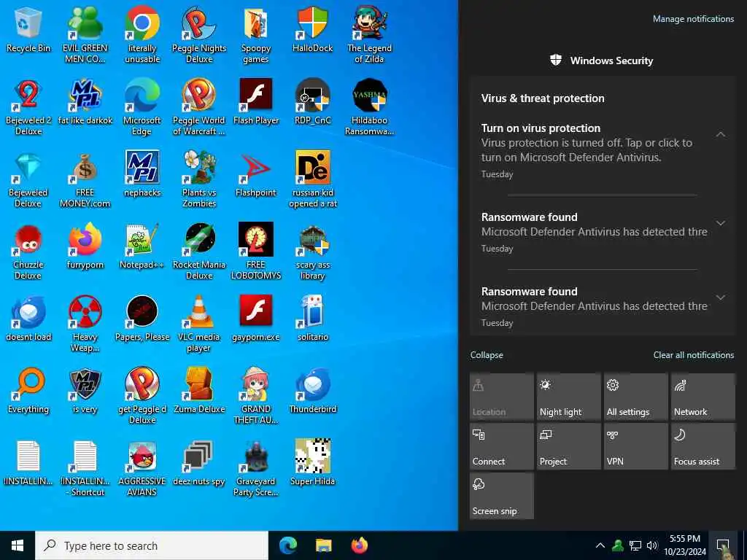Launch HalloDock shortcut
747x560 pixels.
tap(312, 30)
